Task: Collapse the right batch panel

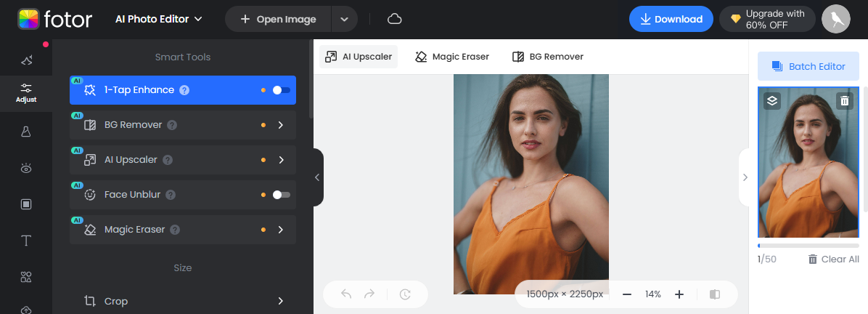Action: 745,177
